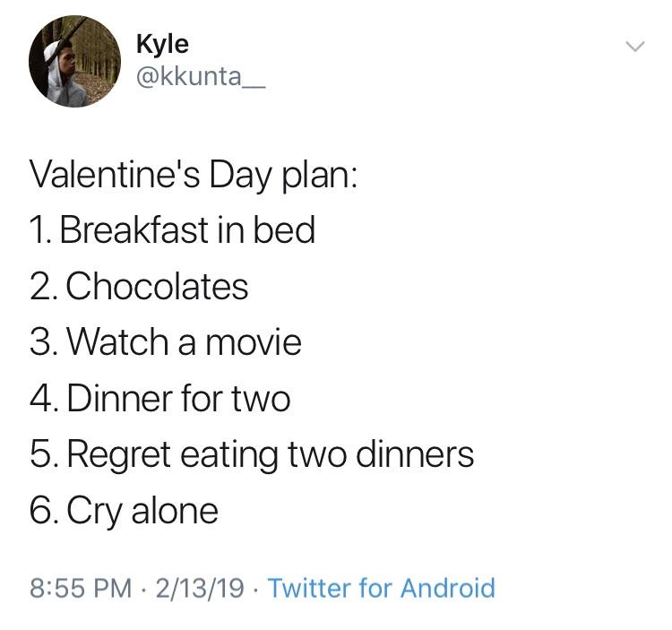Click the display name Kyle
Screen dimensions: 672x630
[x=162, y=45]
